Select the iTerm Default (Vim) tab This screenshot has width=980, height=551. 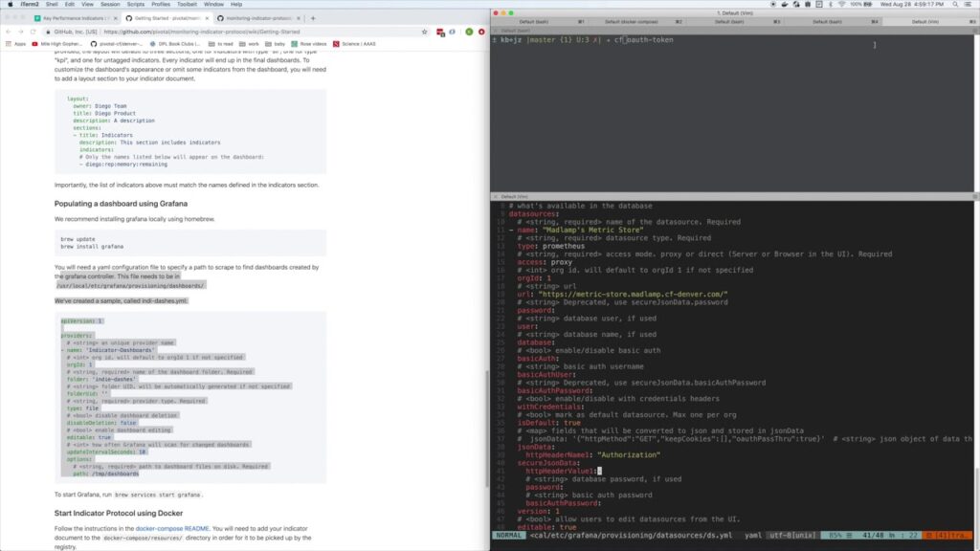click(929, 21)
